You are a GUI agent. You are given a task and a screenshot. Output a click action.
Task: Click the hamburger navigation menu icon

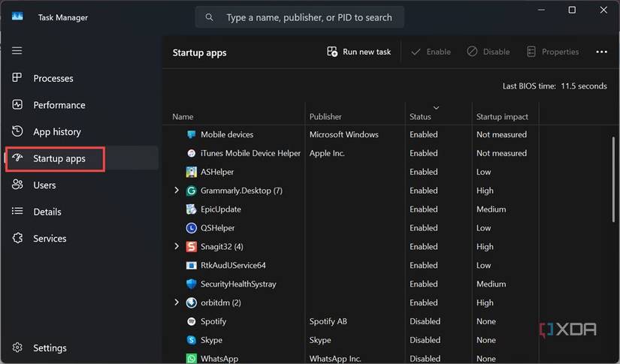click(x=17, y=50)
